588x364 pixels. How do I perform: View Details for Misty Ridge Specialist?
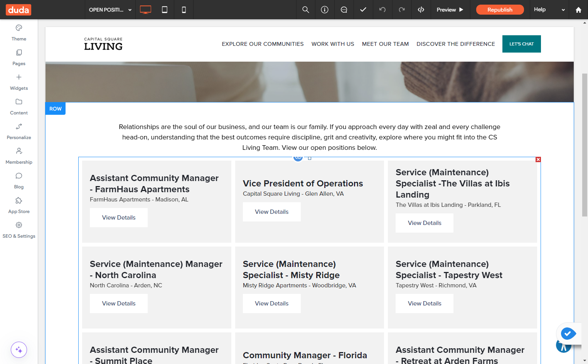pos(272,304)
